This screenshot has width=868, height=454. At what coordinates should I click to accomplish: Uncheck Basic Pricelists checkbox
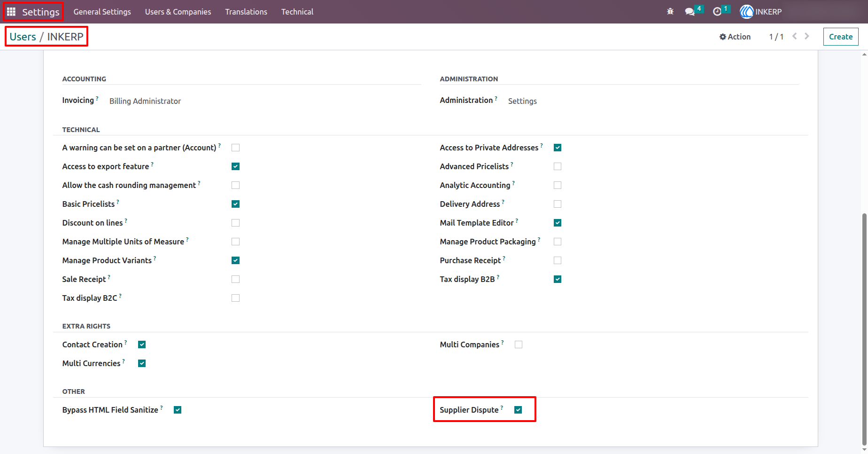236,204
